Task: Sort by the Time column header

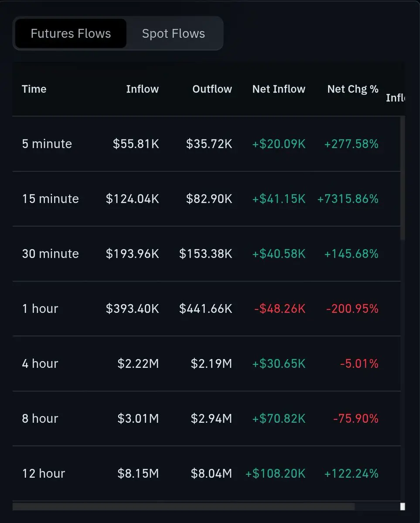Action: (34, 89)
